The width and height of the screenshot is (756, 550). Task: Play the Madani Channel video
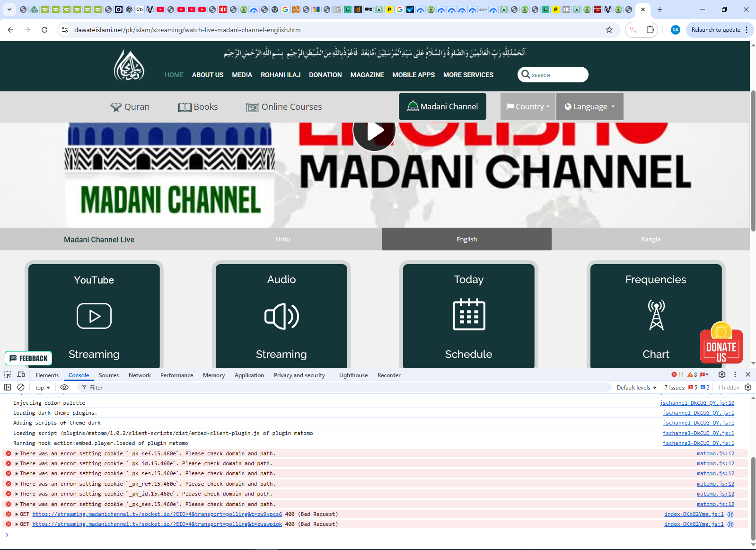pos(374,131)
